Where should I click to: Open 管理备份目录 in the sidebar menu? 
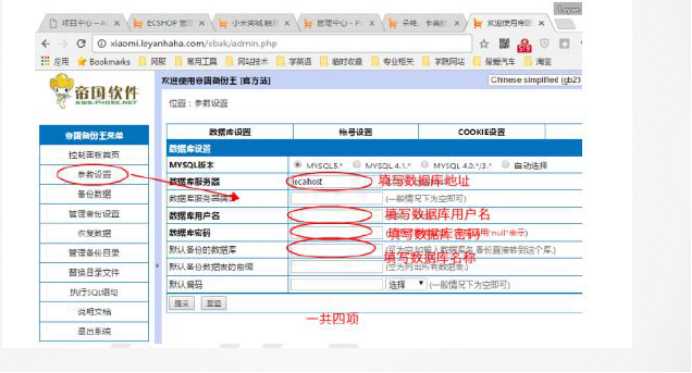point(94,253)
